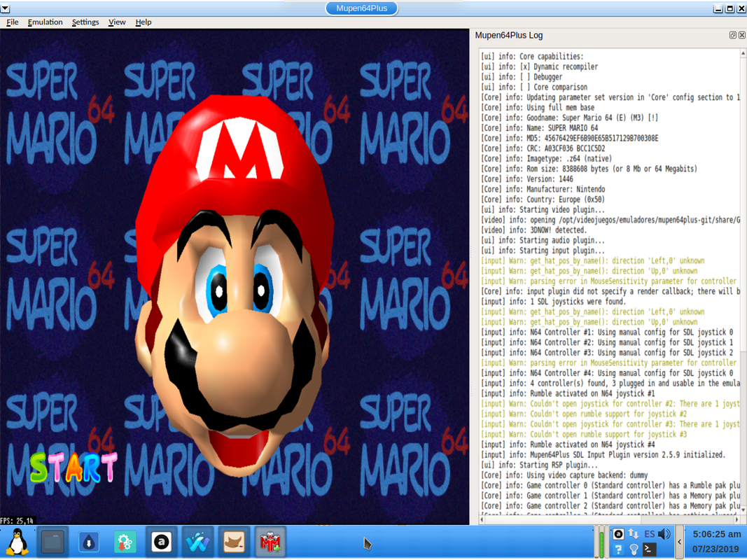Click log line '[x] Dynamic recompiler'
The image size is (747, 560).
click(539, 66)
